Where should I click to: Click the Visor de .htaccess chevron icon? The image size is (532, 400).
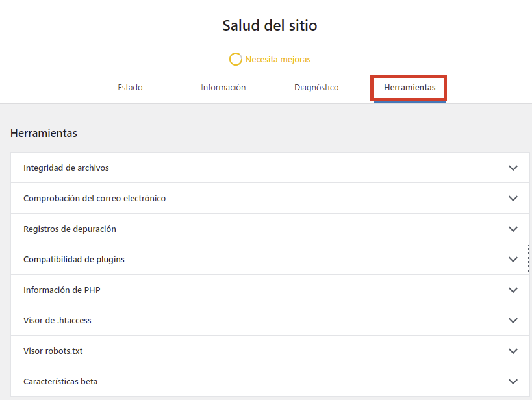(513, 321)
